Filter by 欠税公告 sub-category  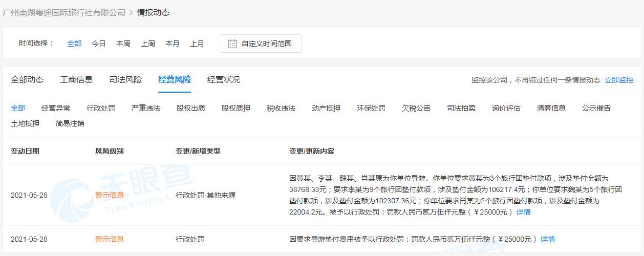416,108
